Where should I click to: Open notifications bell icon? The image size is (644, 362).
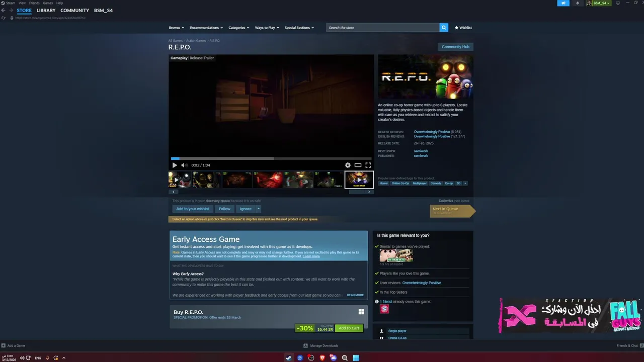[577, 3]
